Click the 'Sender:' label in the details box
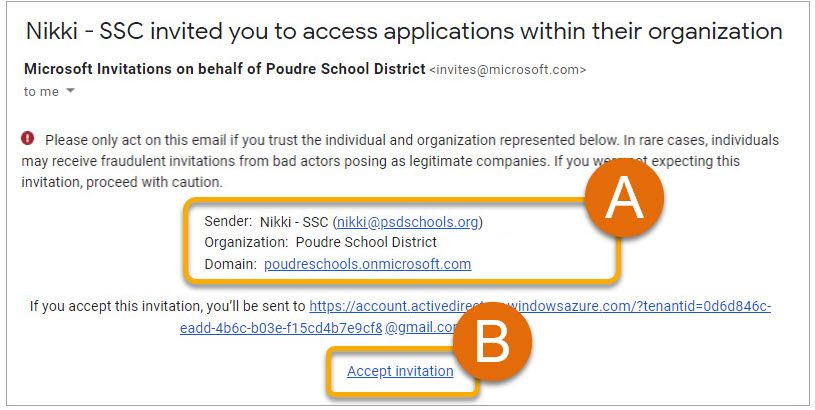 pyautogui.click(x=228, y=221)
